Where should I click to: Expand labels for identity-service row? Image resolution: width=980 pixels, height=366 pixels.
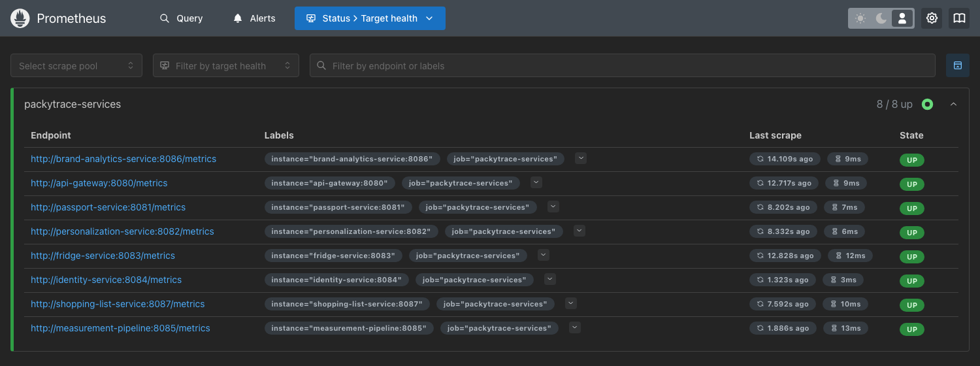(550, 279)
